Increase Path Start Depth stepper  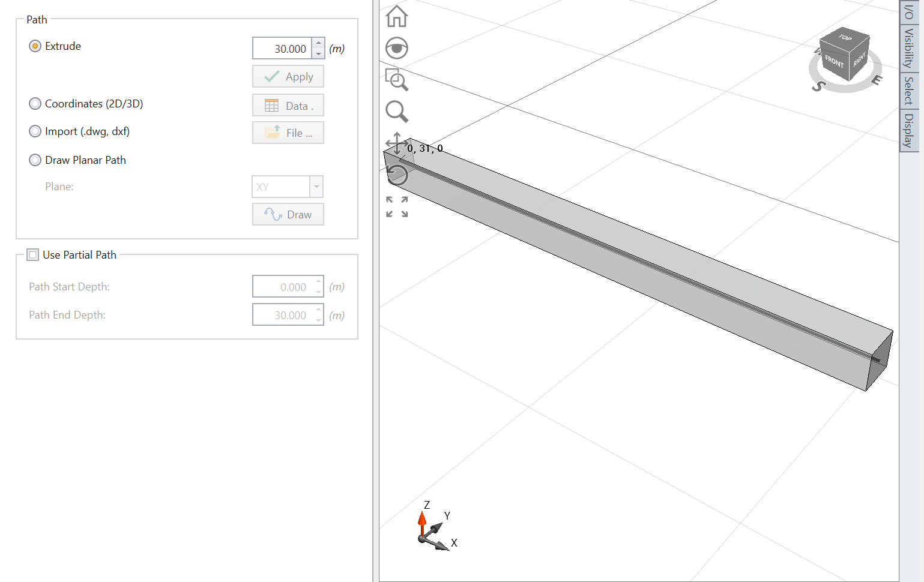[319, 281]
